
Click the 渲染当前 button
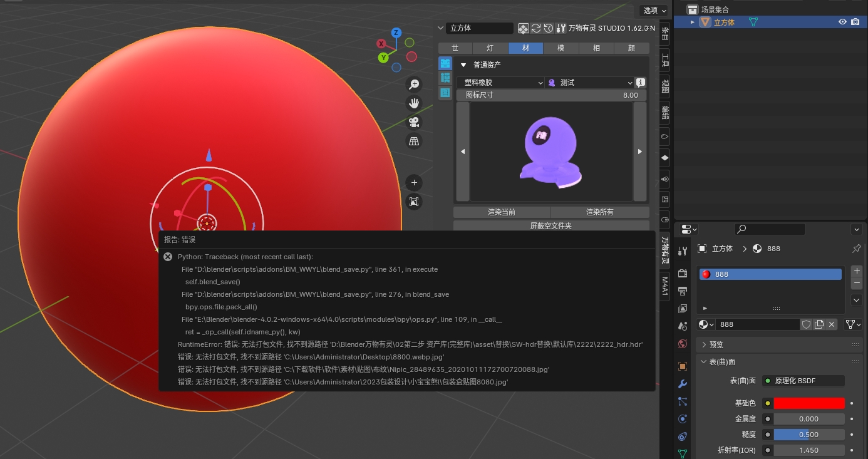pyautogui.click(x=502, y=212)
